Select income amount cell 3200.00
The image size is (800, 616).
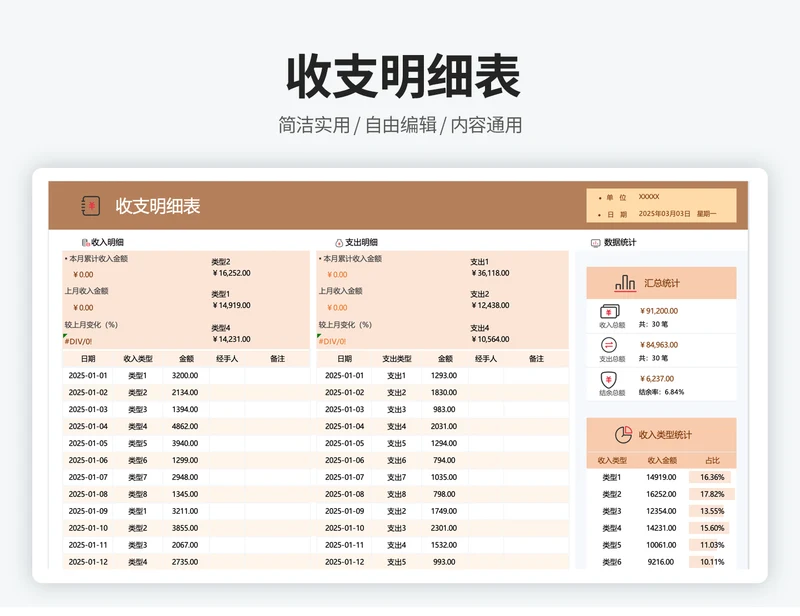tap(185, 376)
